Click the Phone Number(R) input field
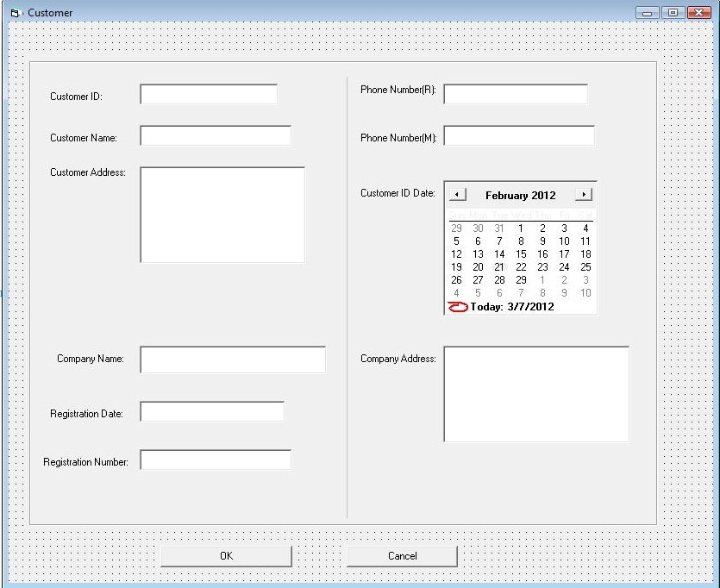The width and height of the screenshot is (720, 588). 515,93
